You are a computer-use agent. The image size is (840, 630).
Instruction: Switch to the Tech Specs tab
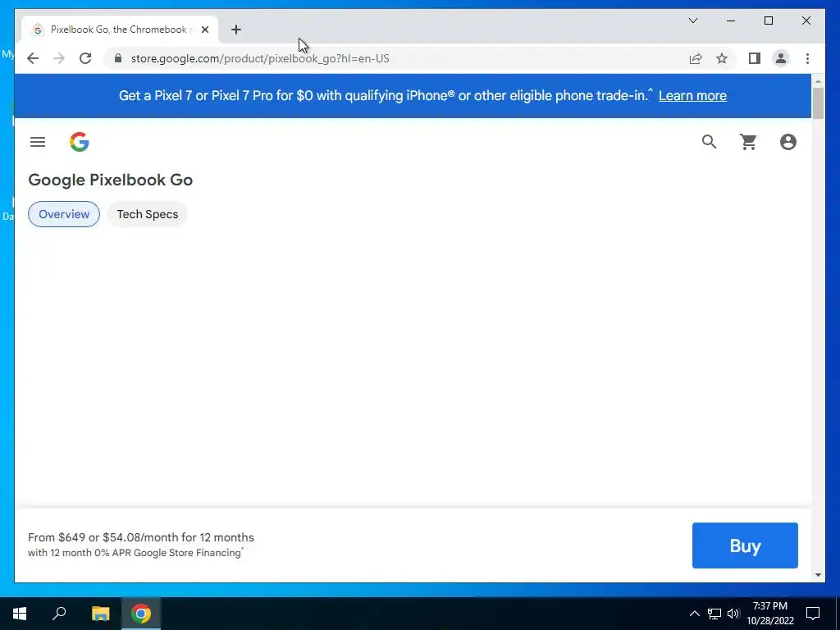[x=148, y=214]
